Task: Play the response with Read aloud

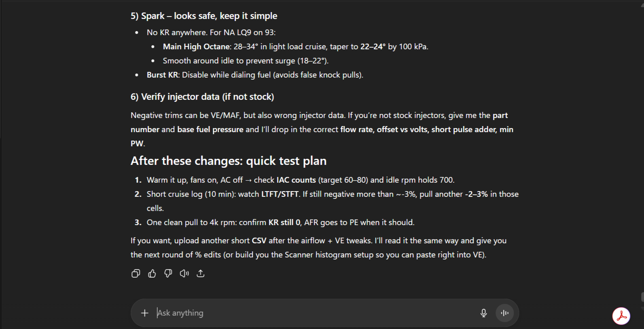Action: [x=184, y=274]
